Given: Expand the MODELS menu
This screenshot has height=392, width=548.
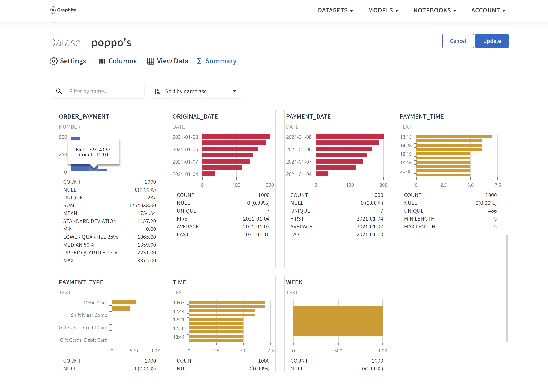Looking at the screenshot, I should 383,10.
